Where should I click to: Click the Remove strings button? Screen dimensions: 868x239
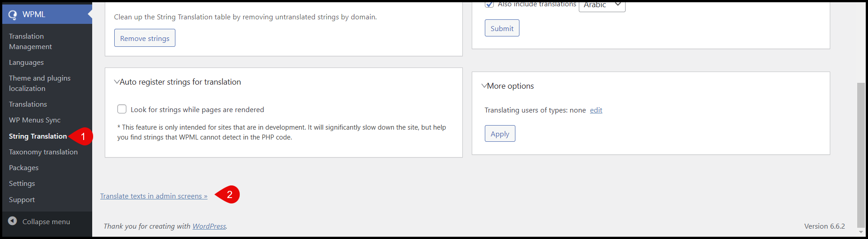click(144, 38)
